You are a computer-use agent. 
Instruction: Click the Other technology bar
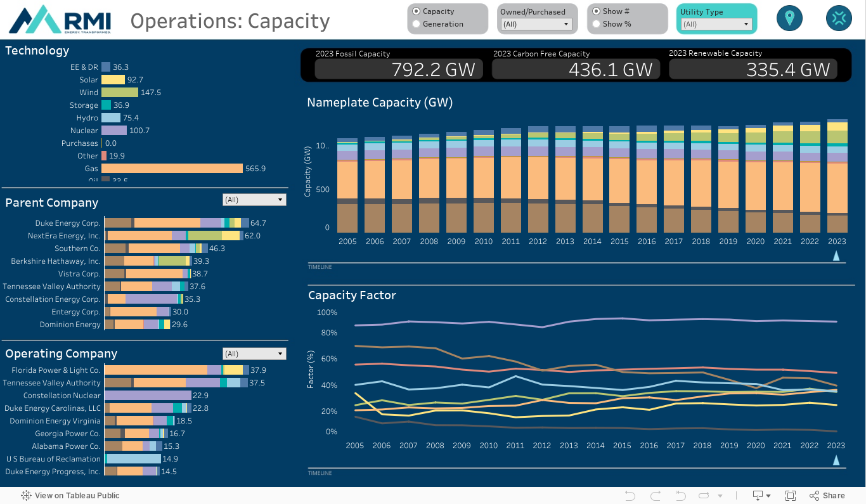(104, 156)
